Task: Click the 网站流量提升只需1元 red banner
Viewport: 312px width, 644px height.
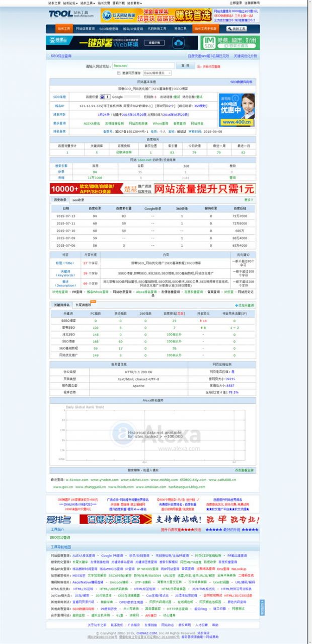Action: point(204,189)
